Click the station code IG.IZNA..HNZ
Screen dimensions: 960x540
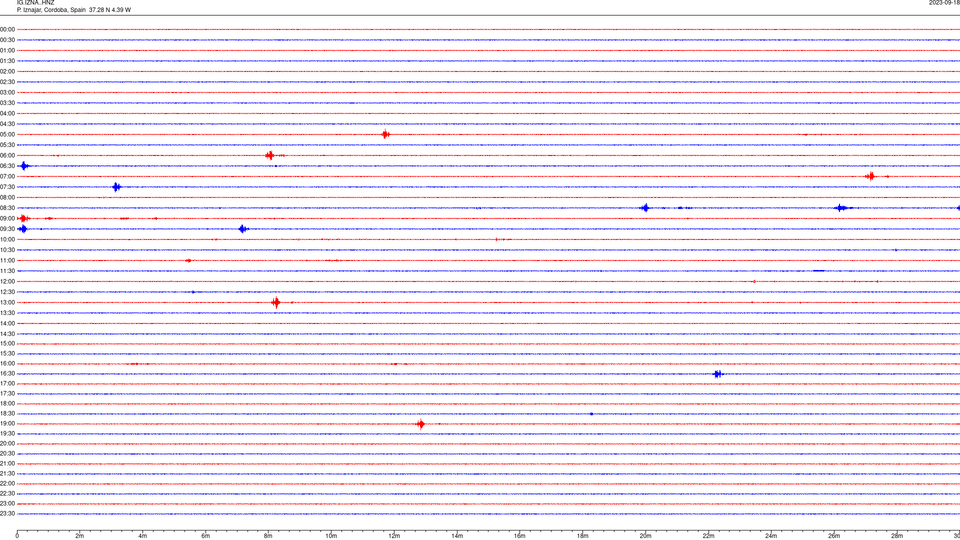click(x=36, y=3)
